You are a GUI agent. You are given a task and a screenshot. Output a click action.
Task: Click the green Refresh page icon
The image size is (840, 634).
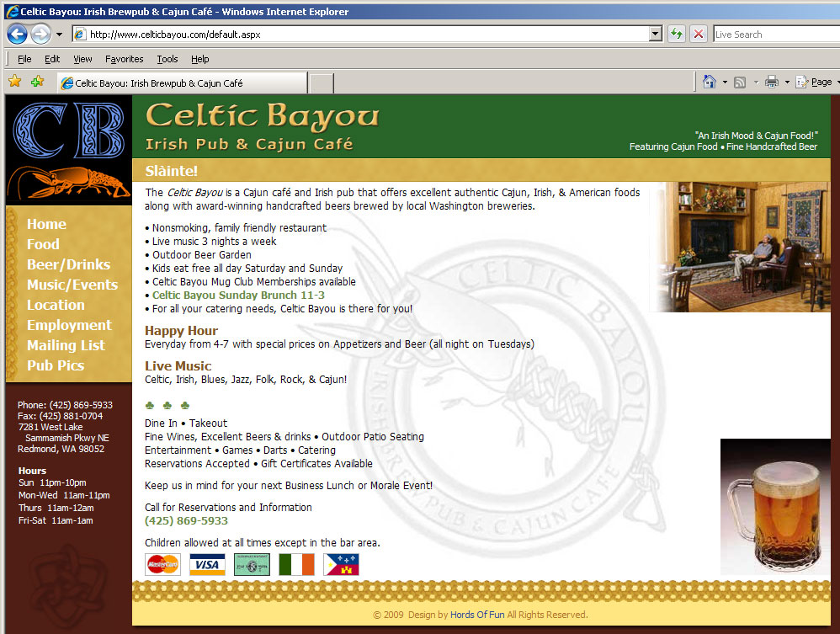click(x=677, y=35)
